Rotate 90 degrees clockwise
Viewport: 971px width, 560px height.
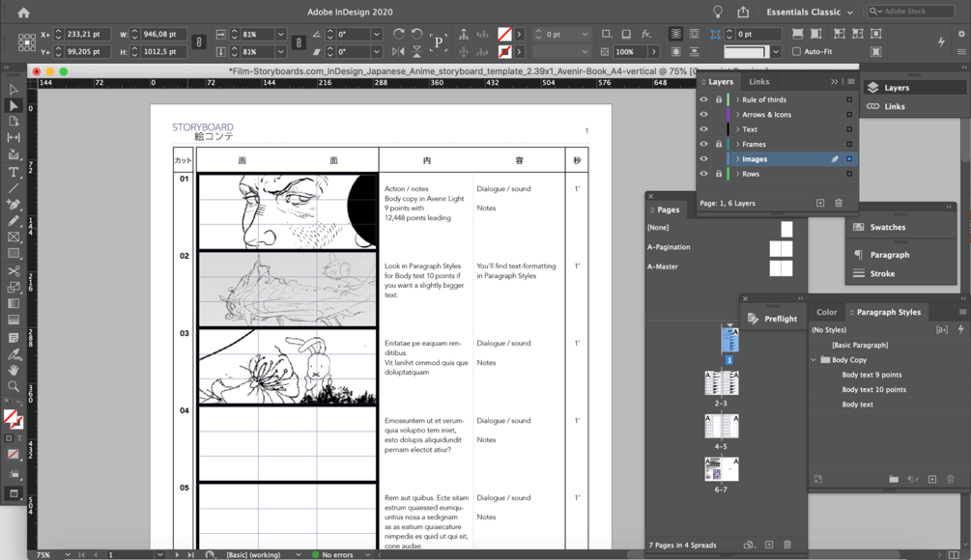(x=399, y=34)
